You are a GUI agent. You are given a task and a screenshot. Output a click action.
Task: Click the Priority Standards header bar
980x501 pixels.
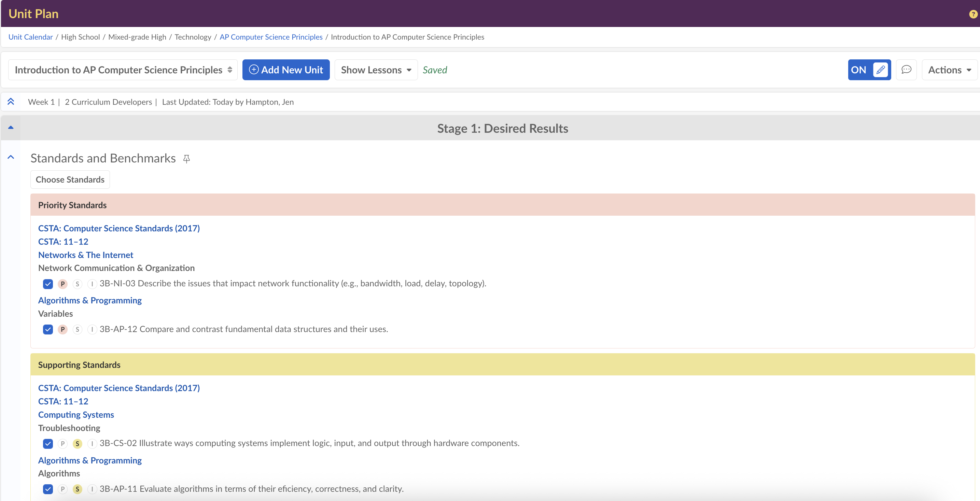tap(503, 205)
